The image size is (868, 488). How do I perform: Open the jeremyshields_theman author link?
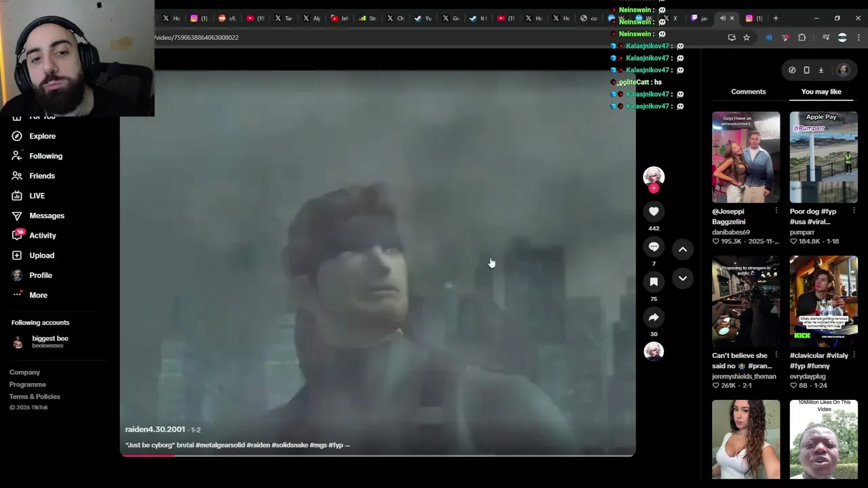pyautogui.click(x=744, y=376)
